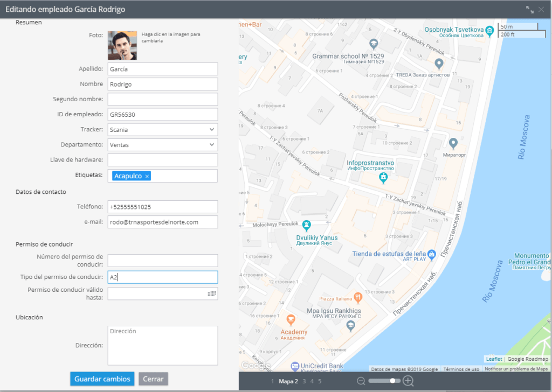
Task: Focus the Número del permiso de conducir field
Action: [x=163, y=261]
